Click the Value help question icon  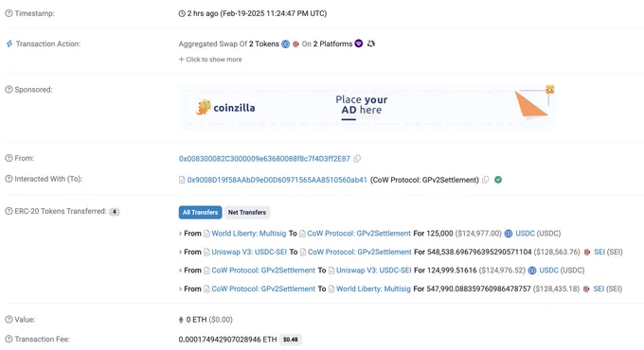click(9, 319)
